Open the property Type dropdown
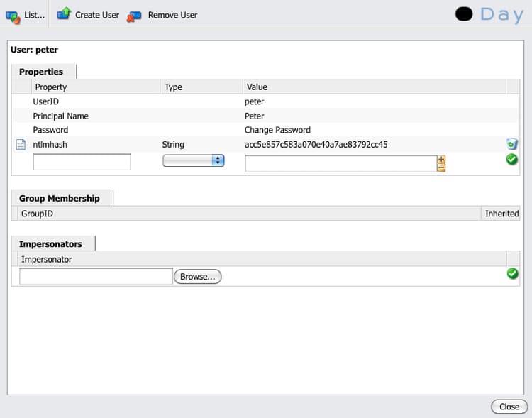This screenshot has width=532, height=418. (x=194, y=160)
